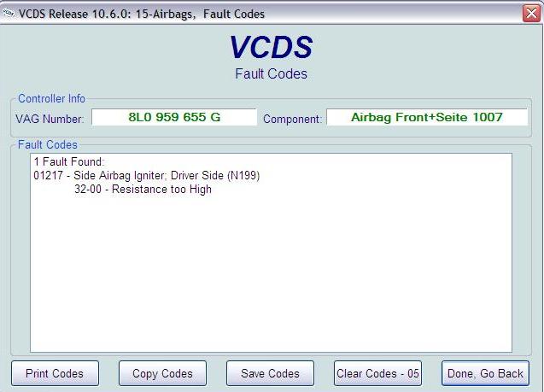Viewport: 544px width, 392px height.
Task: Close the VCDS Fault Codes window
Action: pos(531,14)
